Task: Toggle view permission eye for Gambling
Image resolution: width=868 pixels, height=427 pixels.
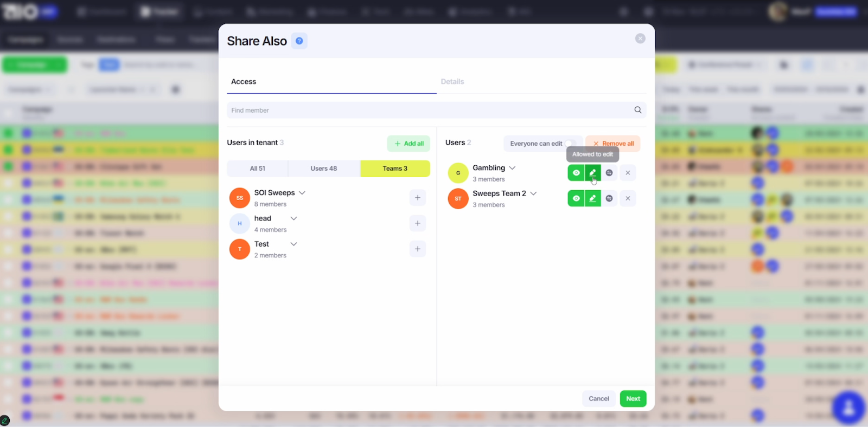Action: [x=576, y=173]
